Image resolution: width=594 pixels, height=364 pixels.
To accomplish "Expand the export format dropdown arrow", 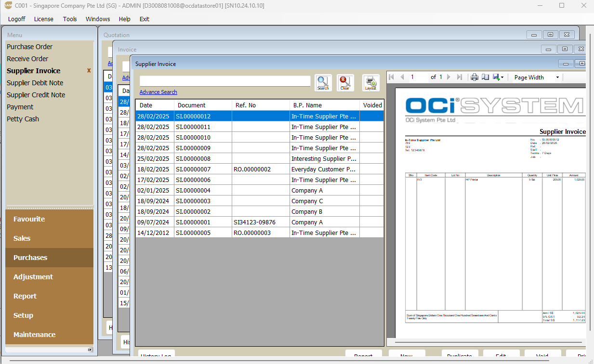I will coord(502,78).
